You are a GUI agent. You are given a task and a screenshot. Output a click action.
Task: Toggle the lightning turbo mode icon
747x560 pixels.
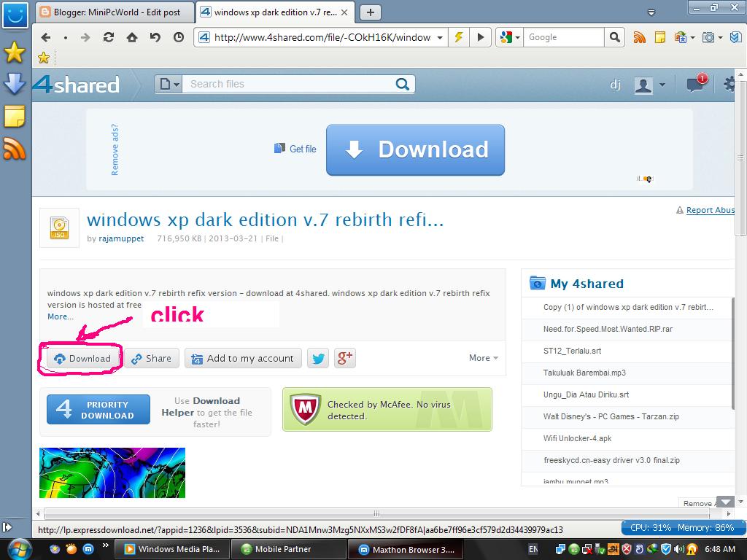pyautogui.click(x=459, y=37)
